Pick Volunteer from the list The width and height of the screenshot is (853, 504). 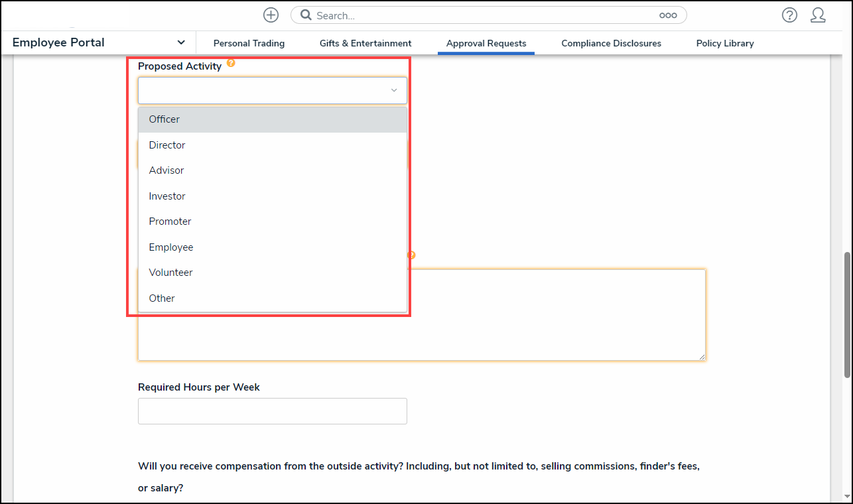pos(170,273)
